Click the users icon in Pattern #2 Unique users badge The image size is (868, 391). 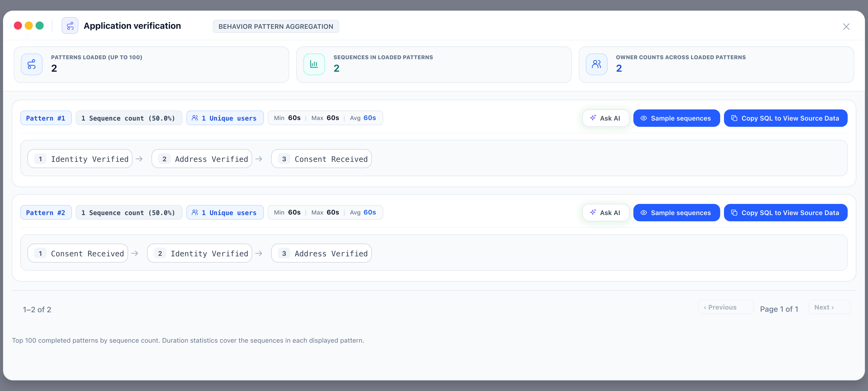coord(195,212)
